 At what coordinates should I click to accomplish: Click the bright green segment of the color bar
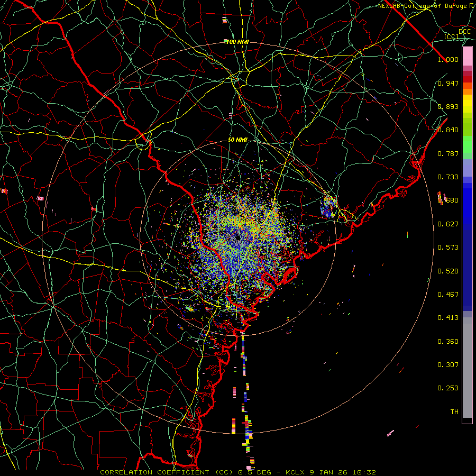(467, 144)
